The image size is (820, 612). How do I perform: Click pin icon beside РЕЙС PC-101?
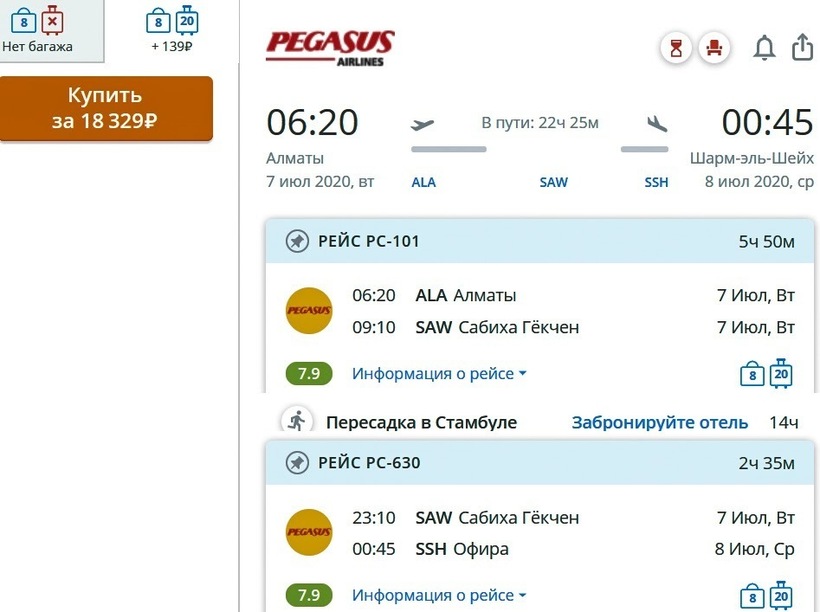[x=296, y=241]
